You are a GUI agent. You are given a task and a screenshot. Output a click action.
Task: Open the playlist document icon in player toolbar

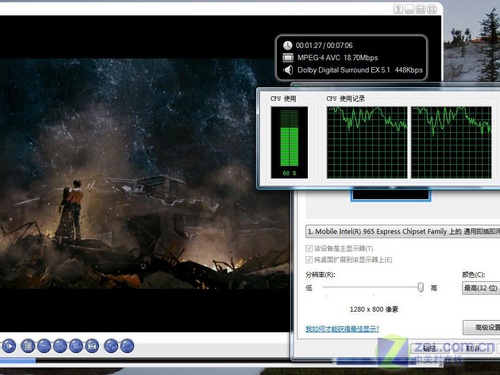[x=28, y=346]
